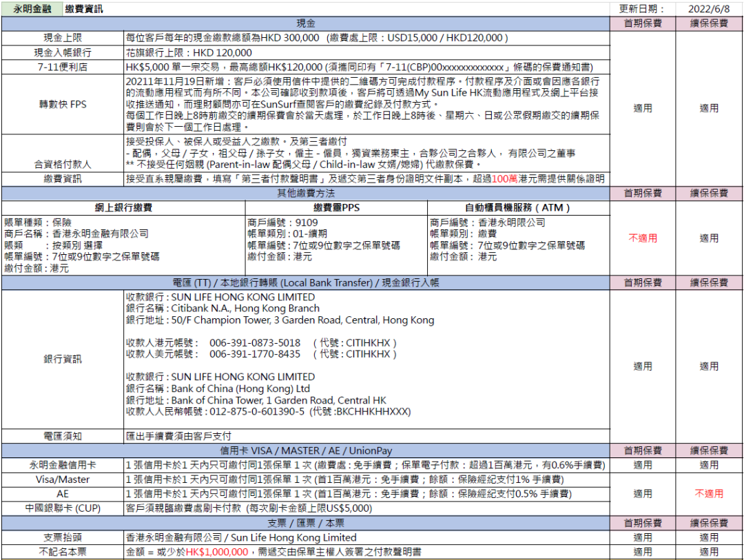This screenshot has width=744, height=560.
Task: Click the 銀行資訊 row label
Action: pos(61,357)
